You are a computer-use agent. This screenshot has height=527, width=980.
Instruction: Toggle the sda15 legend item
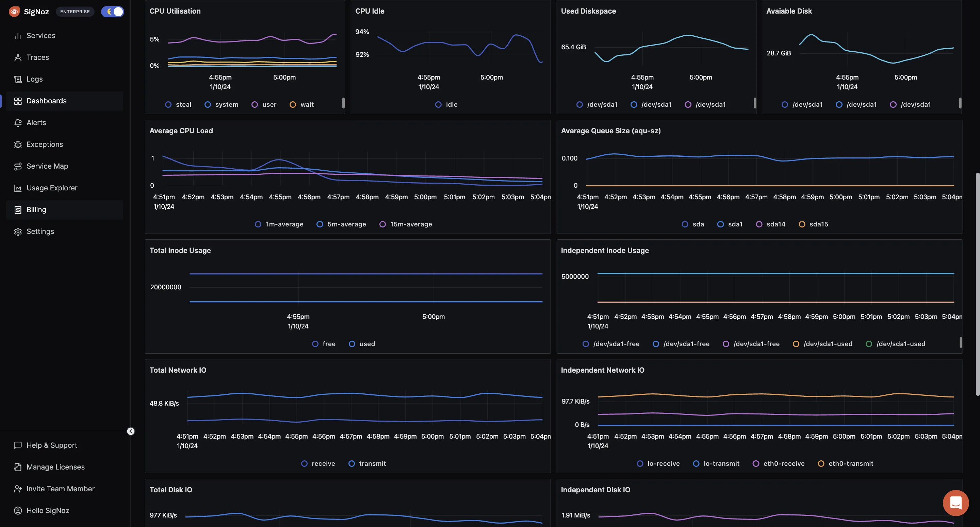[x=814, y=224]
